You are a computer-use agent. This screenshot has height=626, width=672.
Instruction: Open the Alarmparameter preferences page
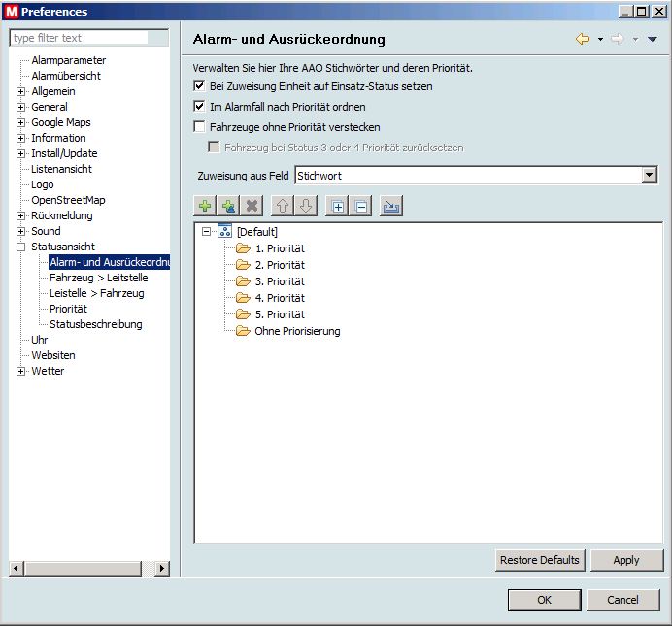[68, 60]
